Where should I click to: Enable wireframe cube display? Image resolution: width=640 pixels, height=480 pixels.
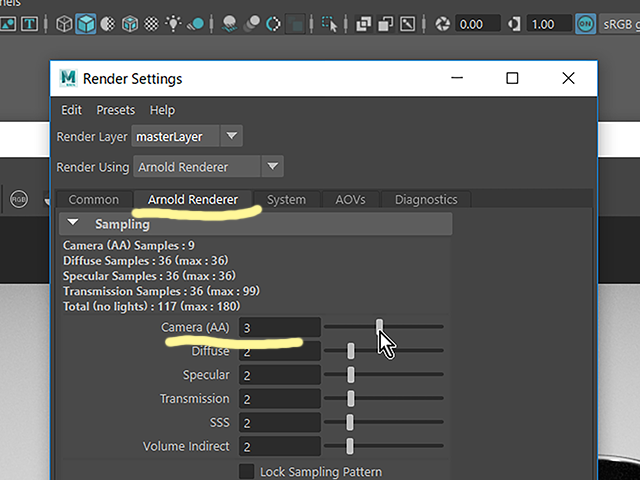click(x=64, y=24)
